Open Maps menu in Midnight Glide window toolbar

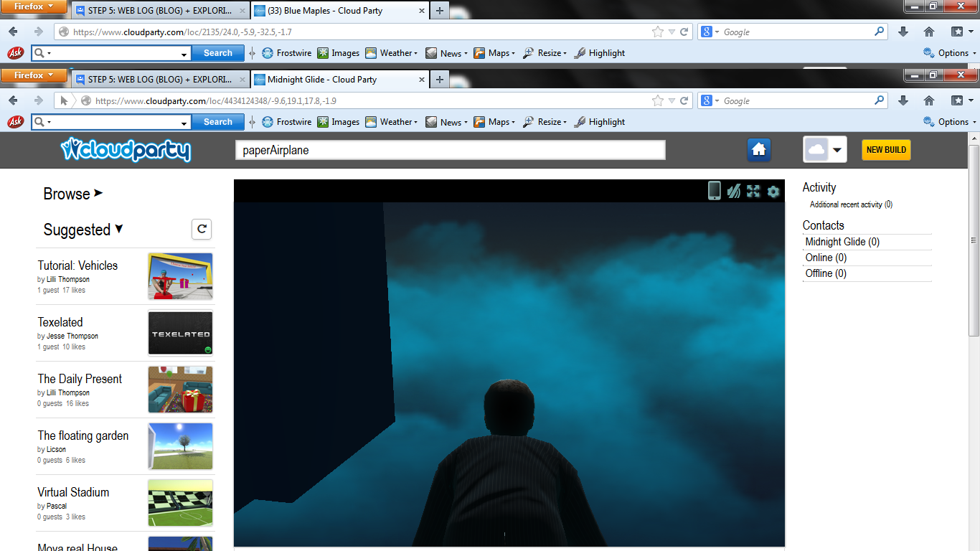click(x=494, y=122)
